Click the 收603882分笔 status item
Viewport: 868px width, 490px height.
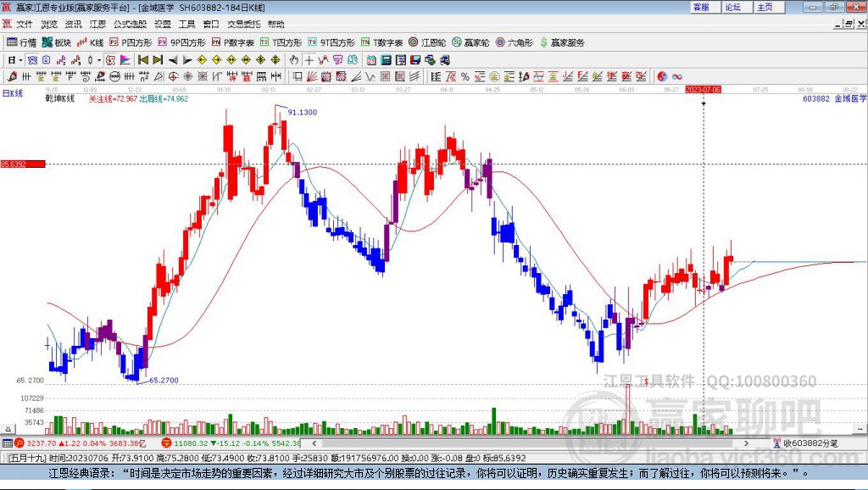coord(805,443)
